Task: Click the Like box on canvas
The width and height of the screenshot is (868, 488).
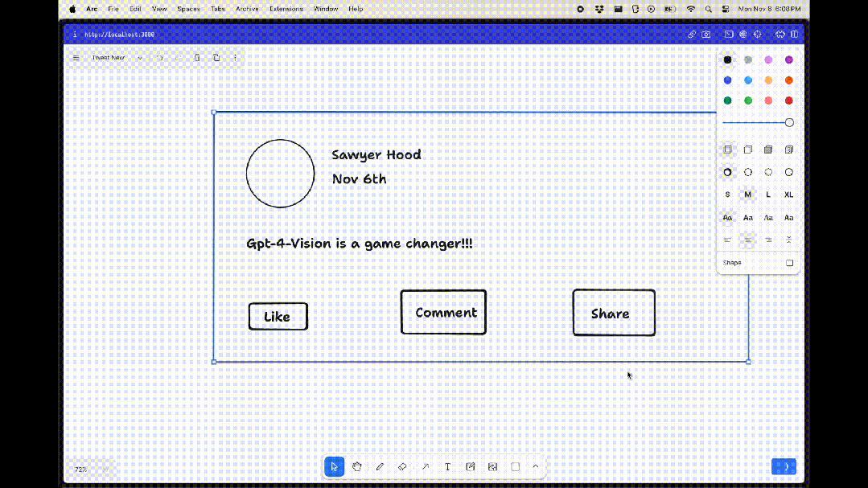Action: pos(278,317)
